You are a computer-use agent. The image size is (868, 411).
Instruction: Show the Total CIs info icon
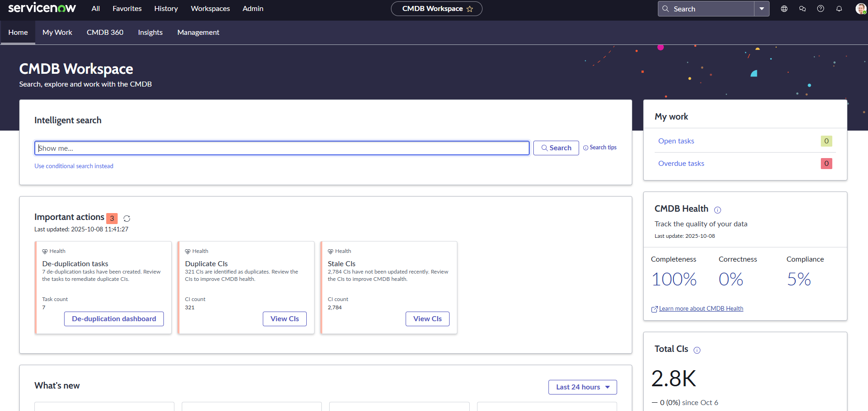(697, 351)
